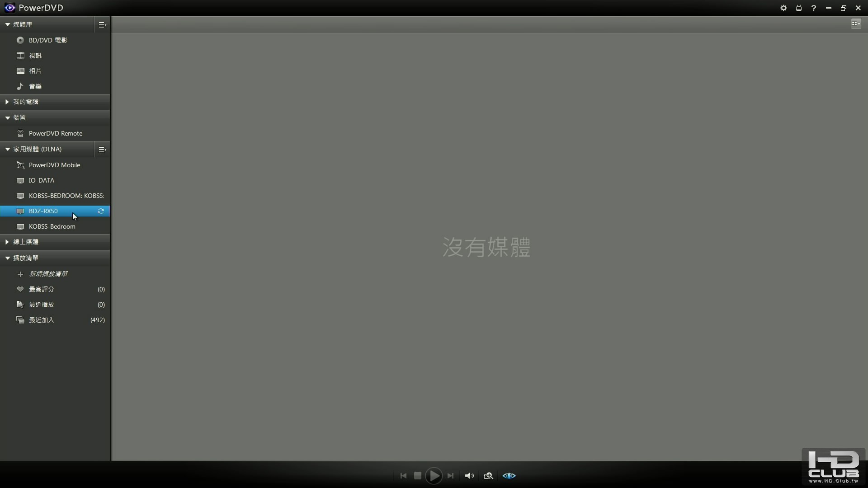The width and height of the screenshot is (868, 488).
Task: Mute audio with the speaker icon
Action: 470,476
